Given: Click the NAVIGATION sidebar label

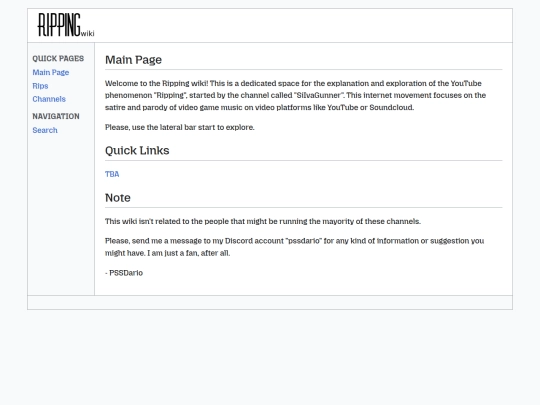Looking at the screenshot, I should [56, 116].
